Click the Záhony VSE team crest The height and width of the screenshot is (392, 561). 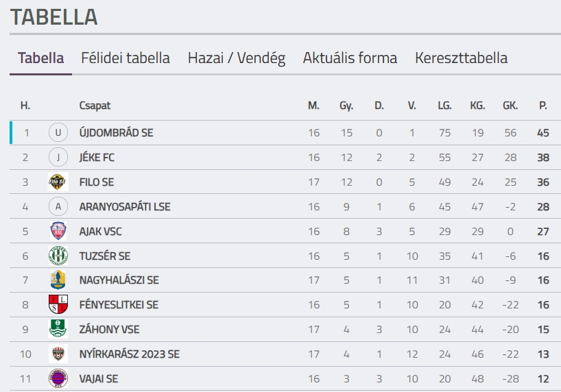[x=58, y=330]
